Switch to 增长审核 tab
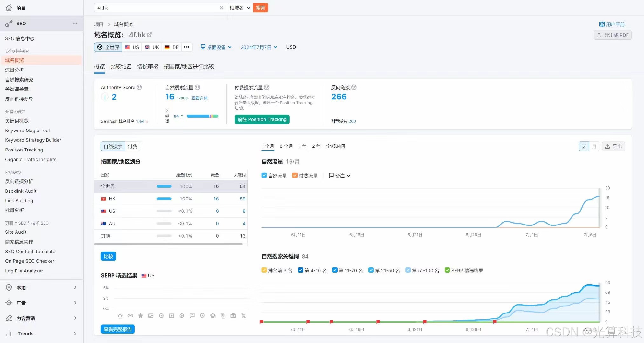Viewport: 644px width, 343px height. (x=147, y=66)
